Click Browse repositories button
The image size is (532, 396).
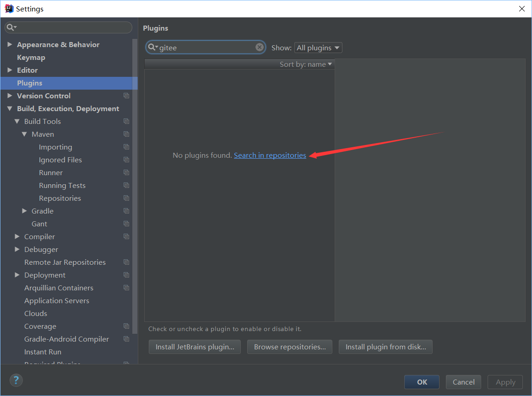pyautogui.click(x=290, y=347)
